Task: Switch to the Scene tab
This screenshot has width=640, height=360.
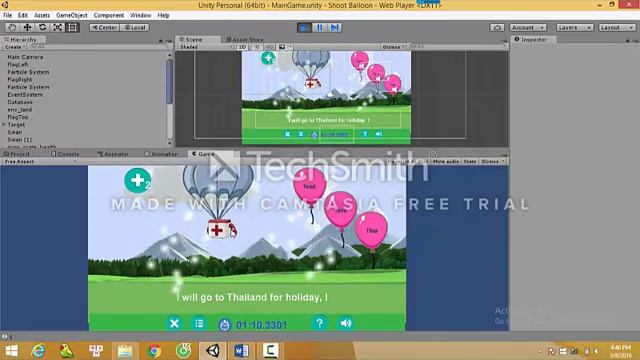Action: tap(198, 40)
